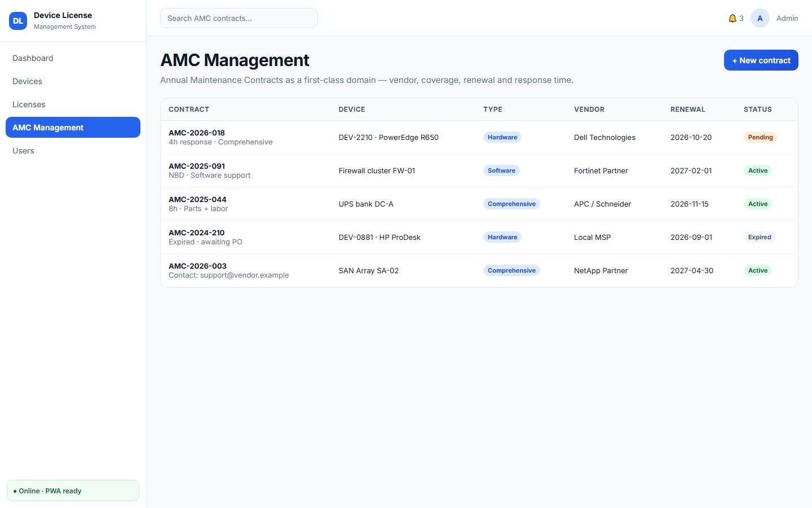
Task: Click the Pending status badge
Action: tap(760, 137)
